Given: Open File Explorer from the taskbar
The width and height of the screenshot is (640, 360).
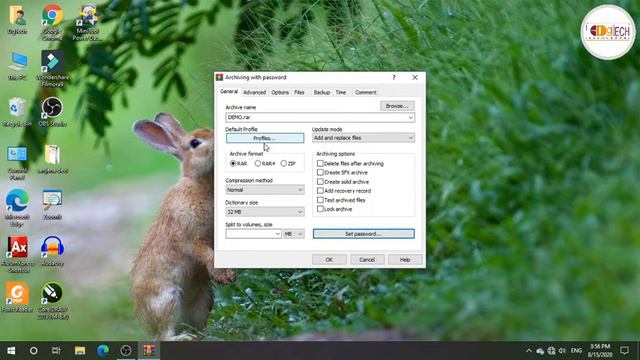Looking at the screenshot, I should click(x=80, y=351).
